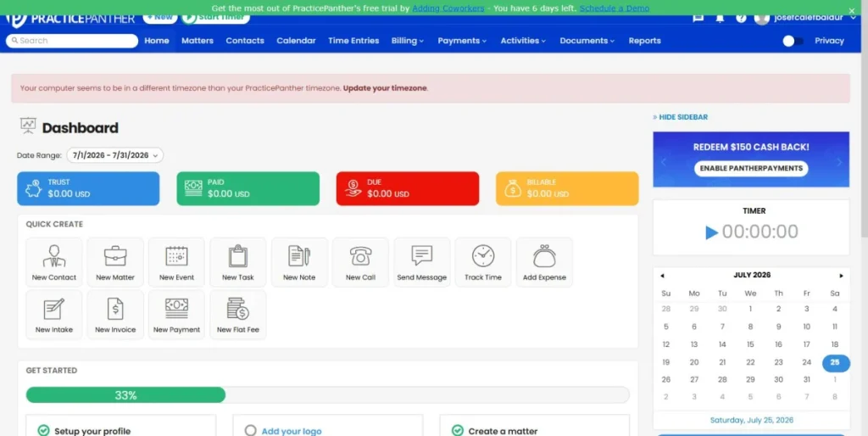Expand the Payments menu
The image size is (868, 436).
pyautogui.click(x=462, y=41)
